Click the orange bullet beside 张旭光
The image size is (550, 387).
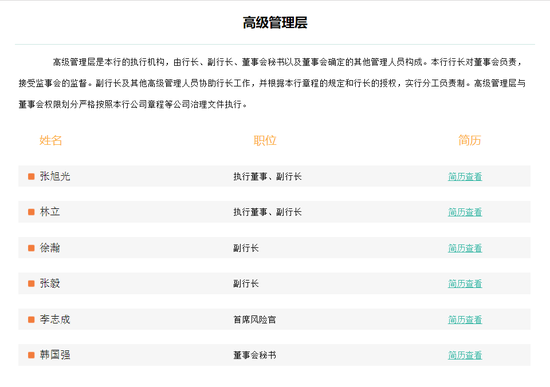(x=31, y=176)
